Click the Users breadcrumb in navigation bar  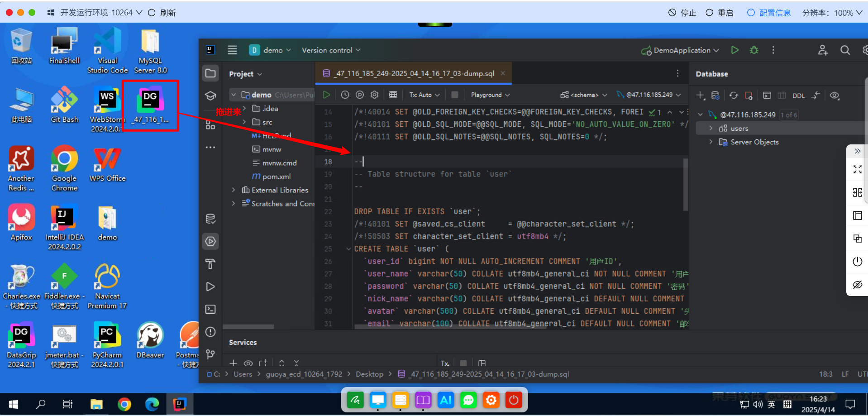pos(243,374)
